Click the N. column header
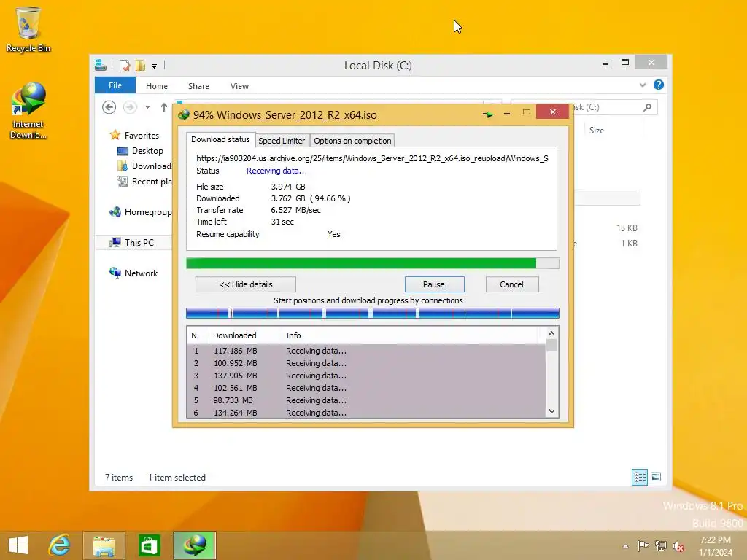Image resolution: width=747 pixels, height=560 pixels. 197,335
